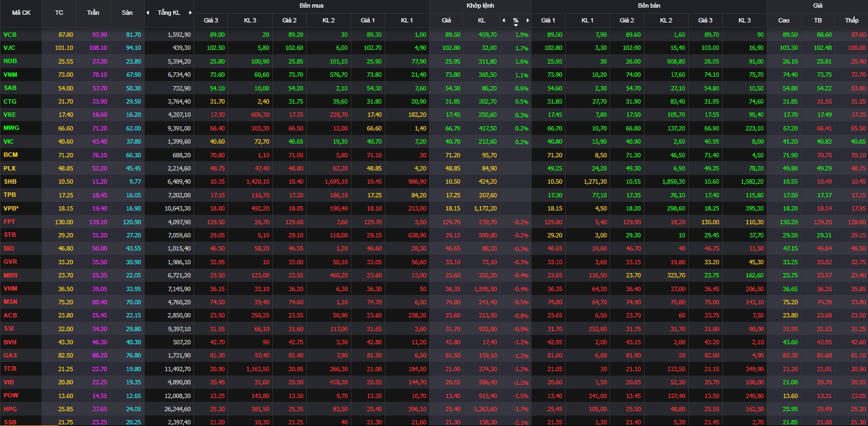Click TCB total volume 11,492,70
The width and height of the screenshot is (868, 426).
coord(178,369)
